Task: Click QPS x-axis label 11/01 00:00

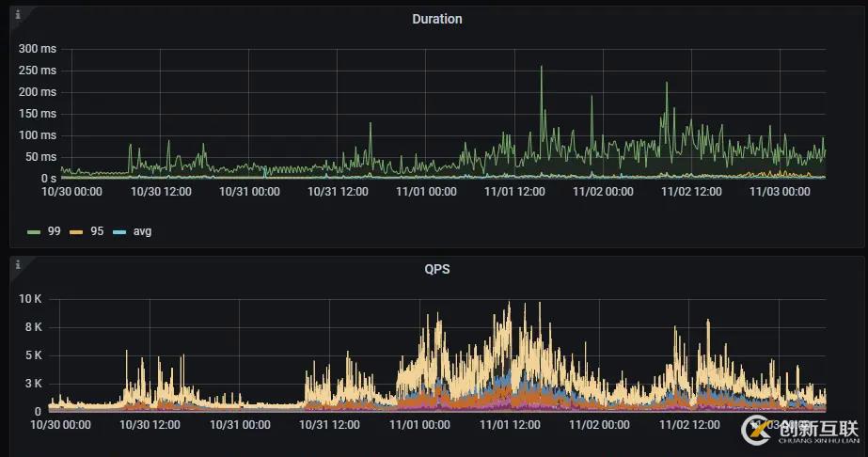Action: point(419,425)
